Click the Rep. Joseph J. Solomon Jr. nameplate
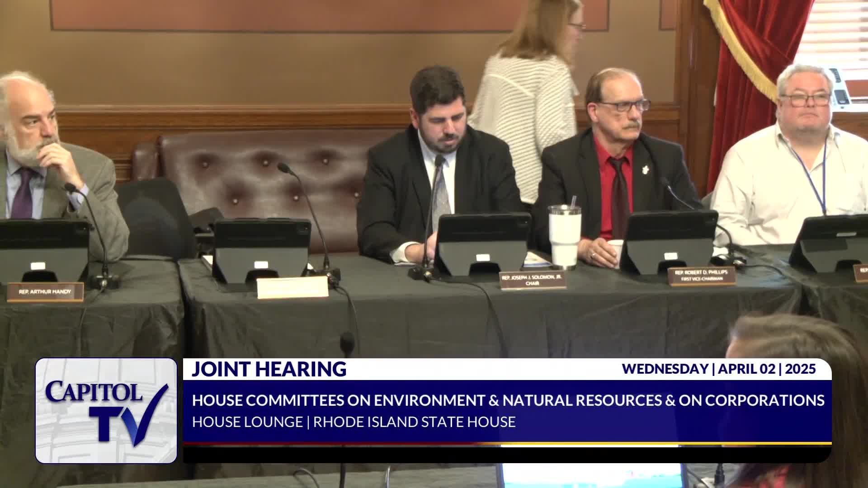The width and height of the screenshot is (868, 488). point(533,280)
